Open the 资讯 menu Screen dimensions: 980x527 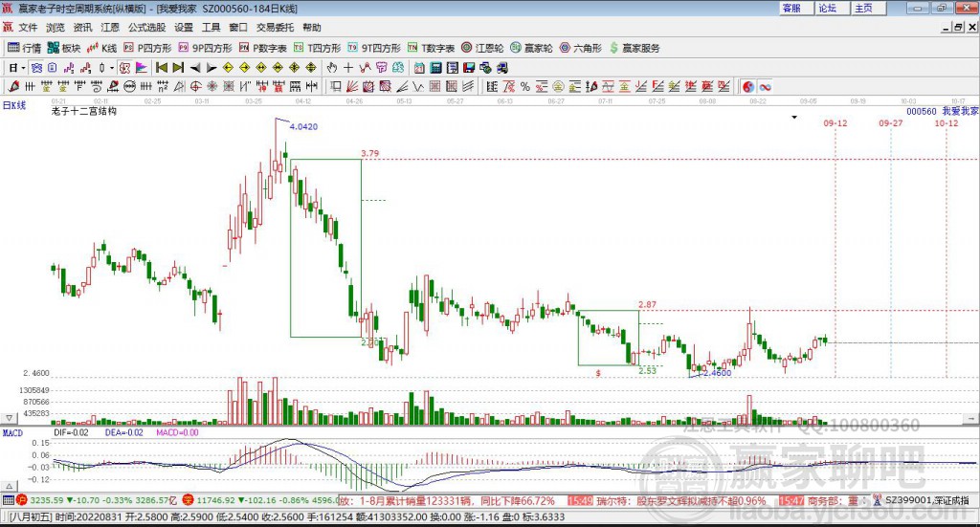(x=82, y=28)
